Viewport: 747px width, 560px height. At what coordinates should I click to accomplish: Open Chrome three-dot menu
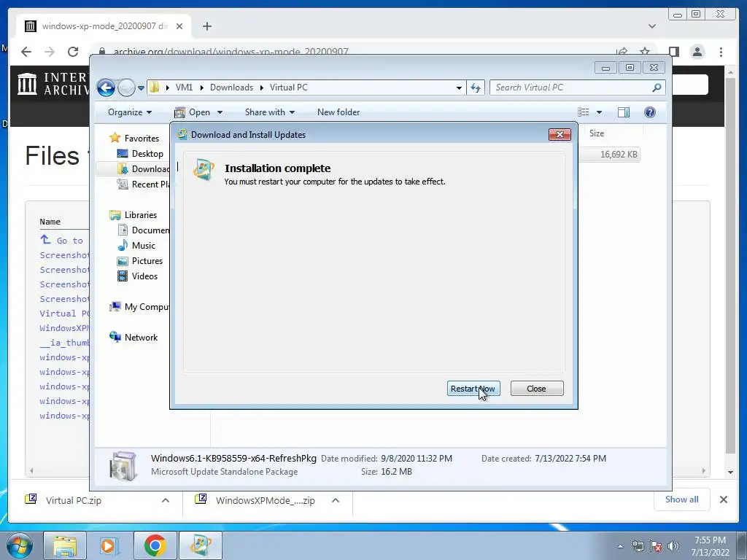point(721,52)
